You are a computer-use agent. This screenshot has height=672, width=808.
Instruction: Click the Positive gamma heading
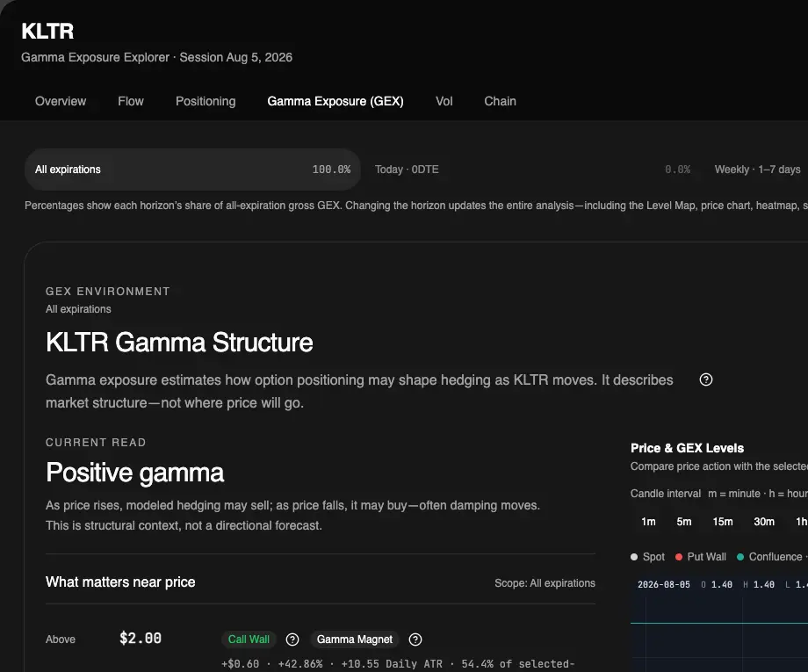pos(135,473)
